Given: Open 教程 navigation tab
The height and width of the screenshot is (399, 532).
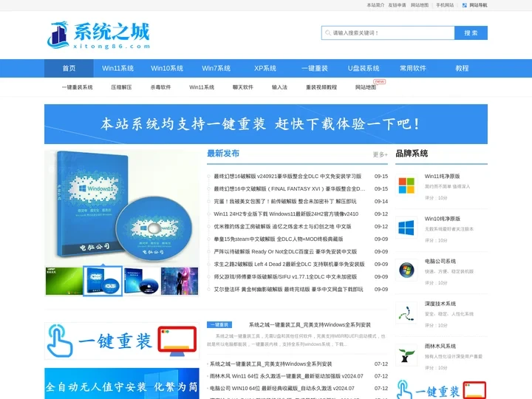Looking at the screenshot, I should 462,68.
